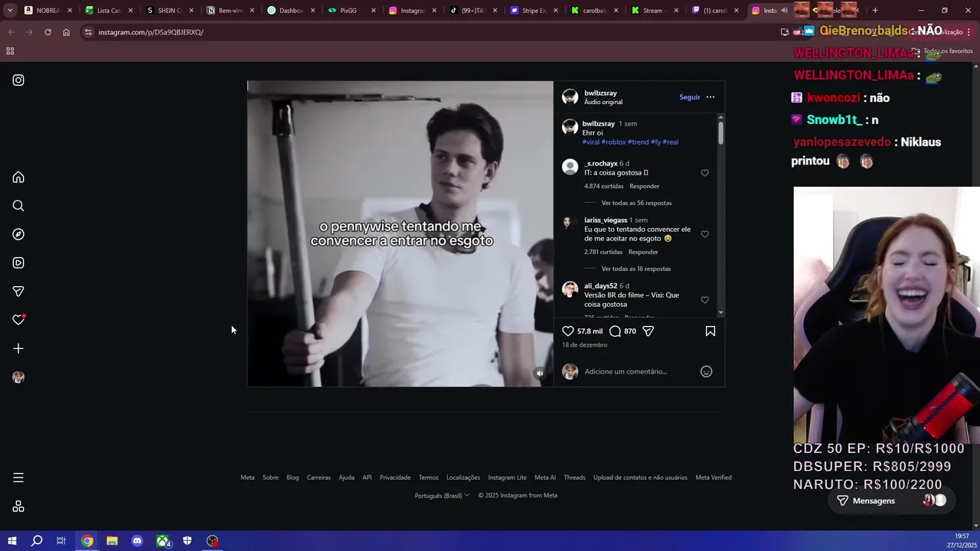Viewport: 980px width, 551px height.
Task: Select Português (Brasil) language dropdown
Action: point(442,495)
